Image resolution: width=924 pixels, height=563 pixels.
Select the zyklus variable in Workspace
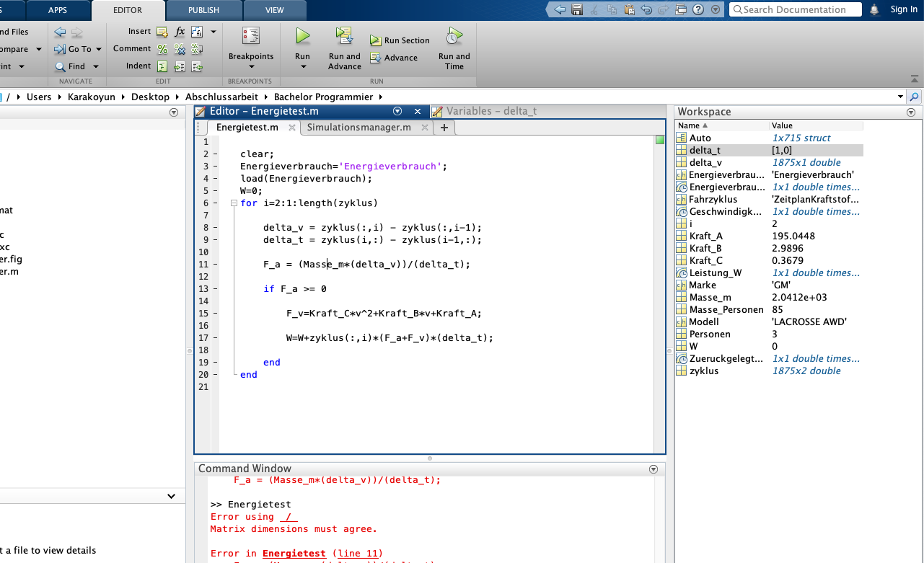click(704, 371)
